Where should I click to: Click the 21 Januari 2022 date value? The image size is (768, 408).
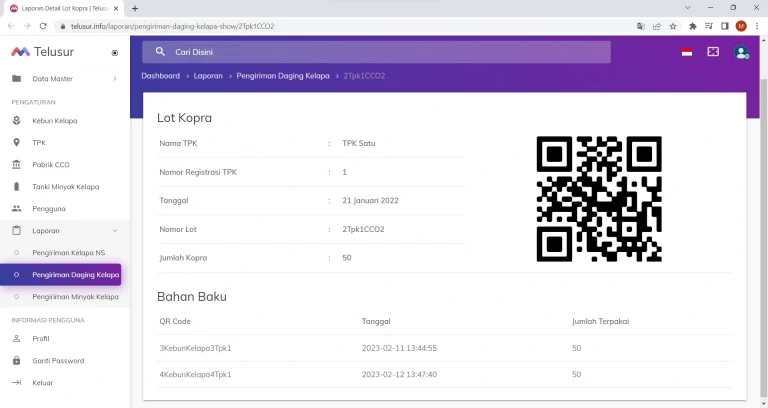point(370,200)
